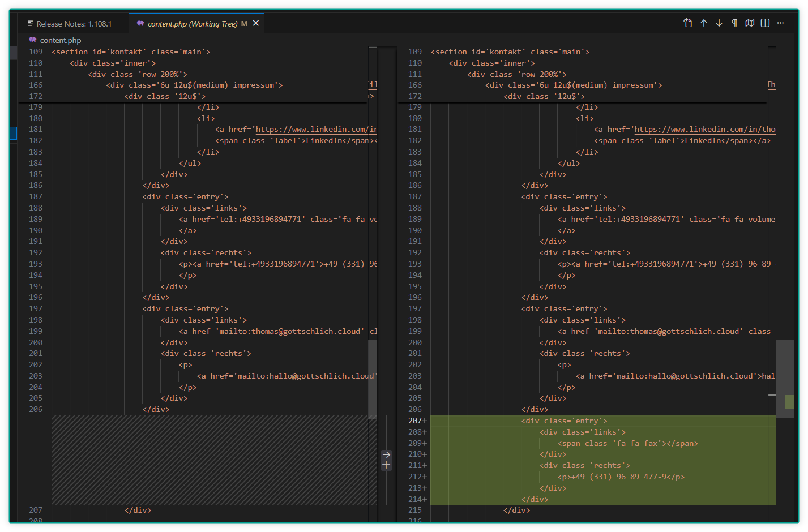The width and height of the screenshot is (808, 532).
Task: Open the breadcrumb dropdown for content.php
Action: (x=59, y=40)
